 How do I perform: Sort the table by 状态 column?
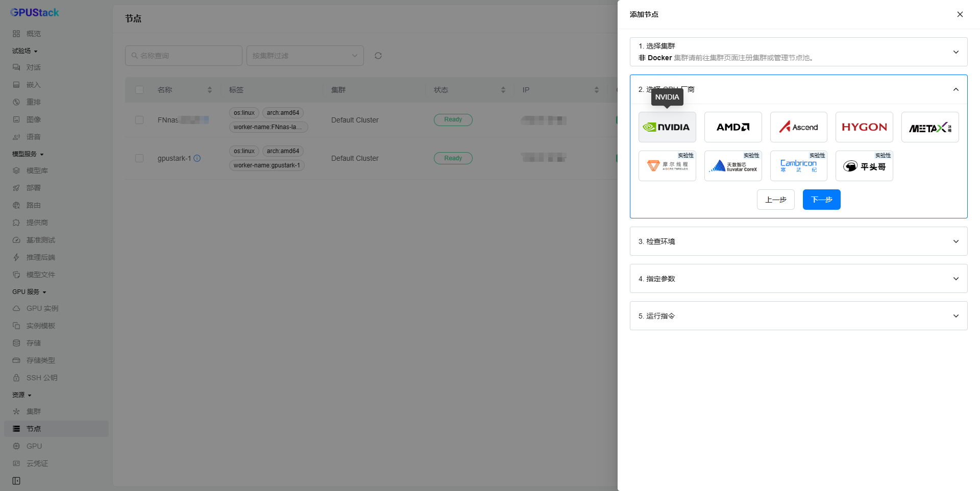[503, 90]
